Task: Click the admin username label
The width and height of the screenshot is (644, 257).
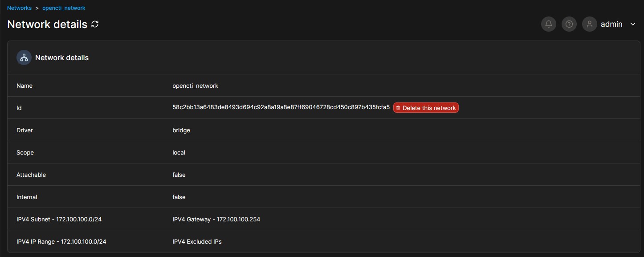Action: point(611,24)
